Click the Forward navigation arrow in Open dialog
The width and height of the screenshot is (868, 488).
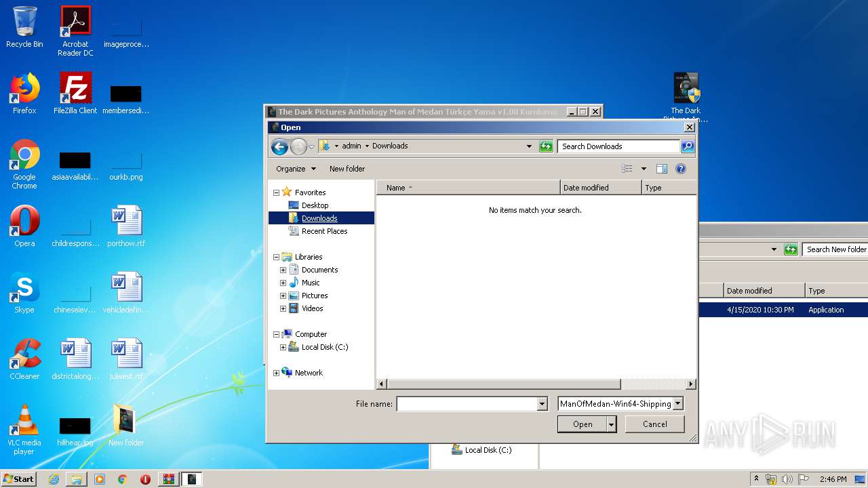(x=298, y=146)
